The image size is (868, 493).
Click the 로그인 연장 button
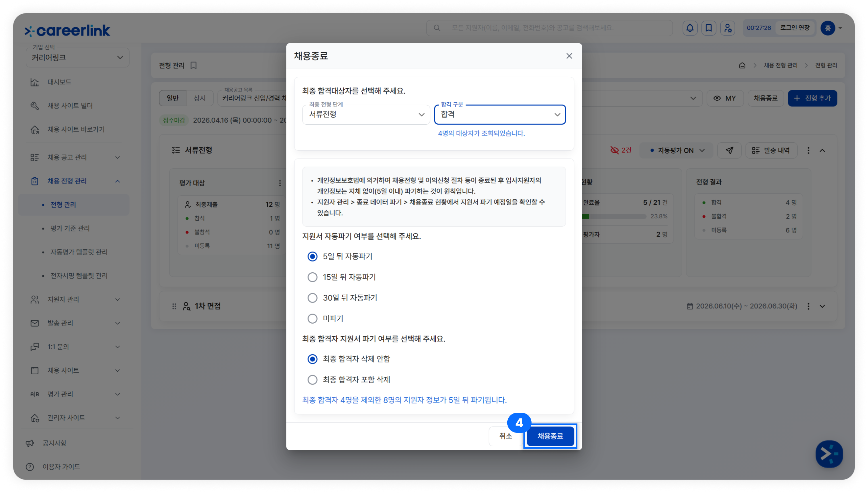[x=795, y=28]
